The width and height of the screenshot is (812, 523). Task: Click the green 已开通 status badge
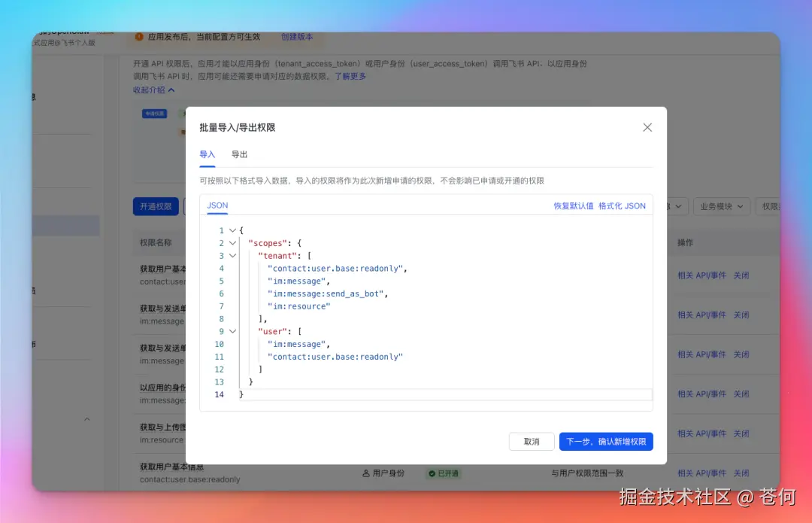click(x=442, y=473)
